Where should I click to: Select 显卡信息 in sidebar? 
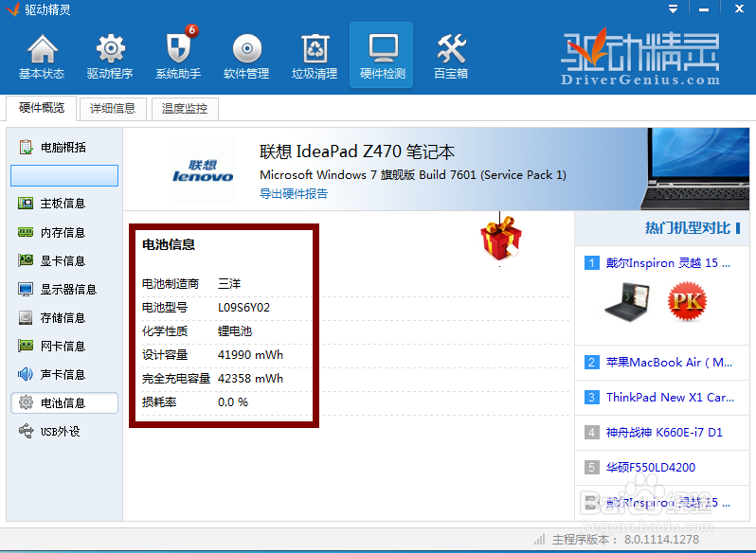tap(63, 260)
